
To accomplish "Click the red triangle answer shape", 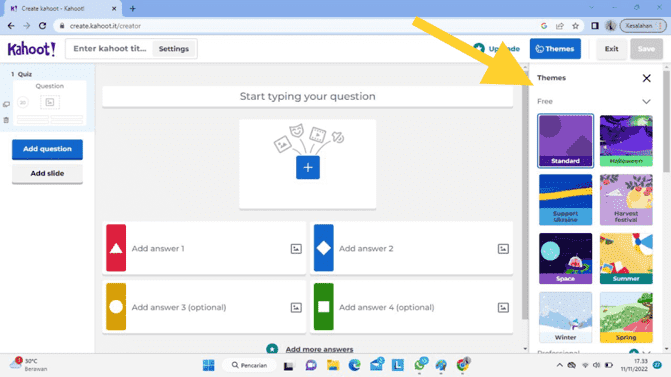I will [116, 248].
